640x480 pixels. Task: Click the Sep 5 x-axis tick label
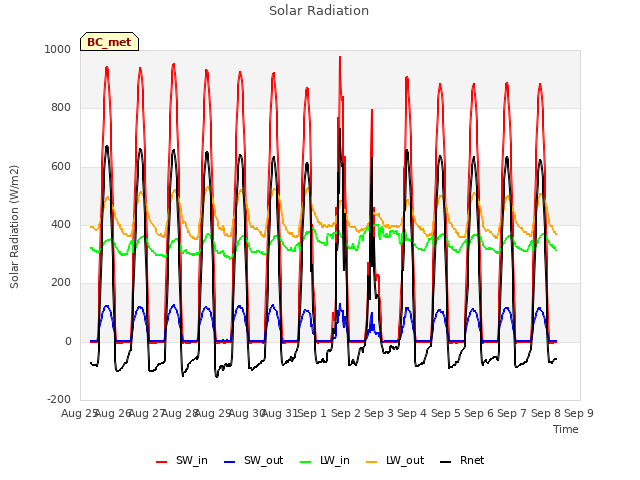click(446, 413)
